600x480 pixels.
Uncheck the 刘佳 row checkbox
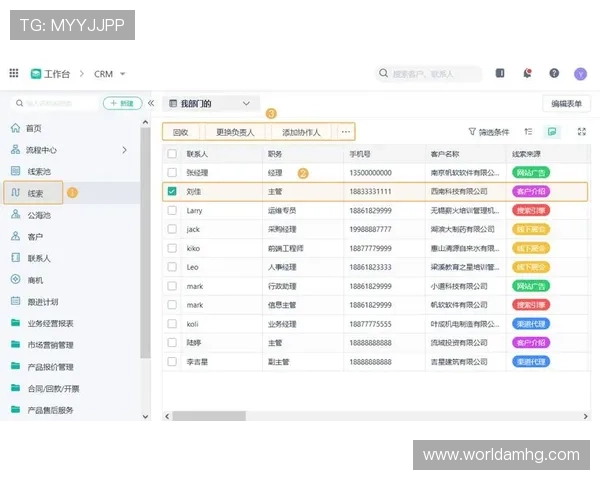[x=172, y=191]
